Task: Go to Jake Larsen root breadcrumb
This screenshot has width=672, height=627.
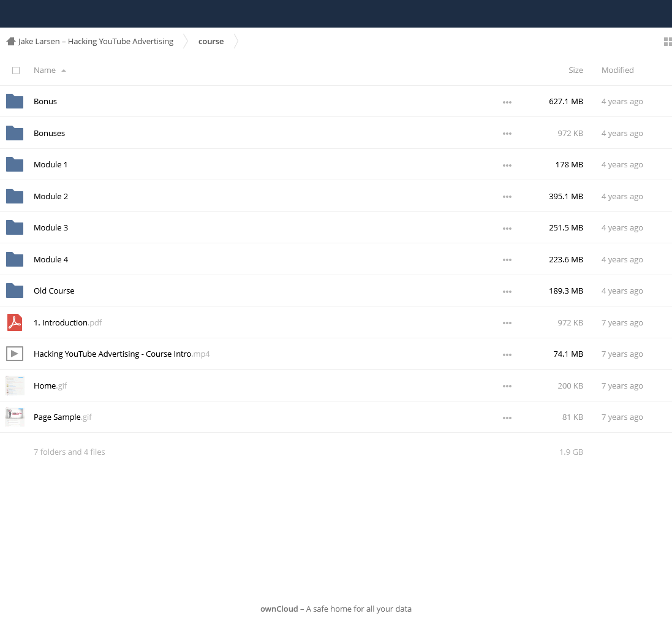Action: [x=96, y=41]
